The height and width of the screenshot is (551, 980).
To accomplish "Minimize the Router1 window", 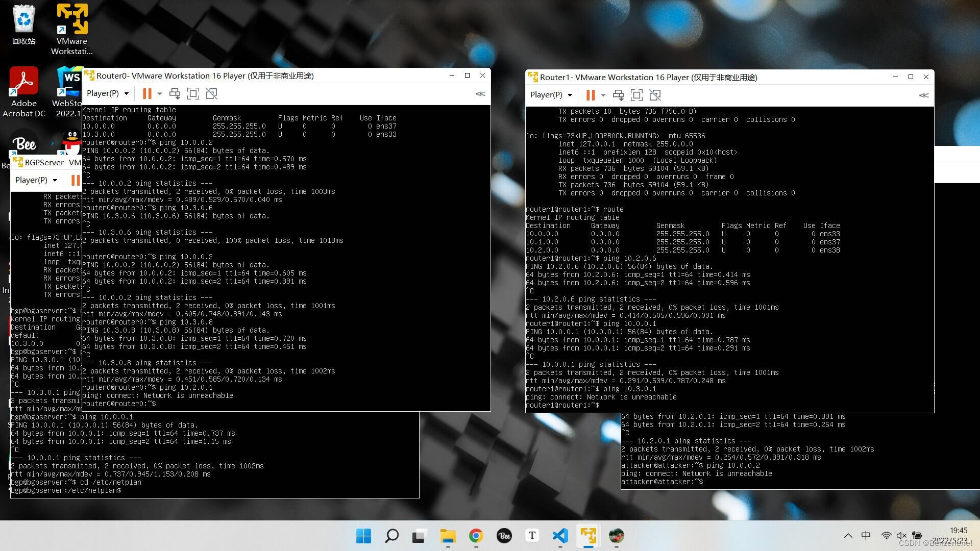I will (x=895, y=77).
